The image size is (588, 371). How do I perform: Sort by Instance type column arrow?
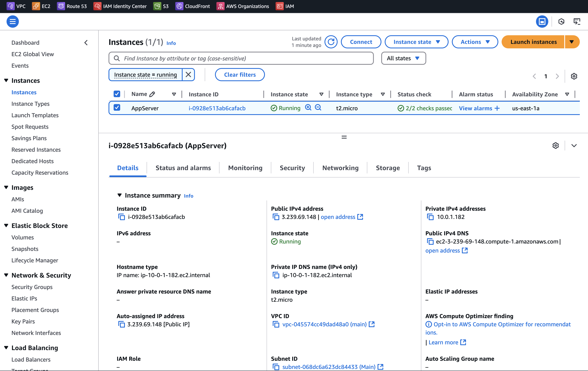pyautogui.click(x=383, y=94)
